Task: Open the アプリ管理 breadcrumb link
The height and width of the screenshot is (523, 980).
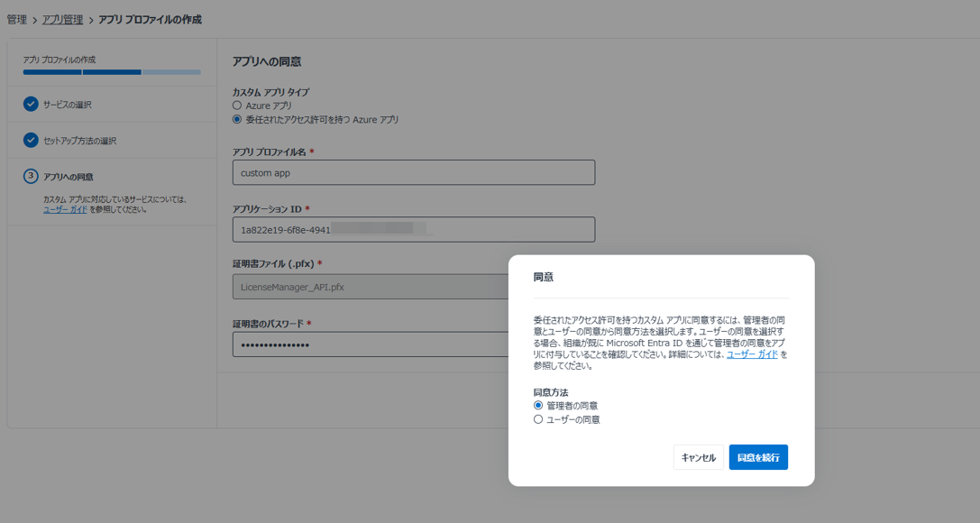Action: 62,19
